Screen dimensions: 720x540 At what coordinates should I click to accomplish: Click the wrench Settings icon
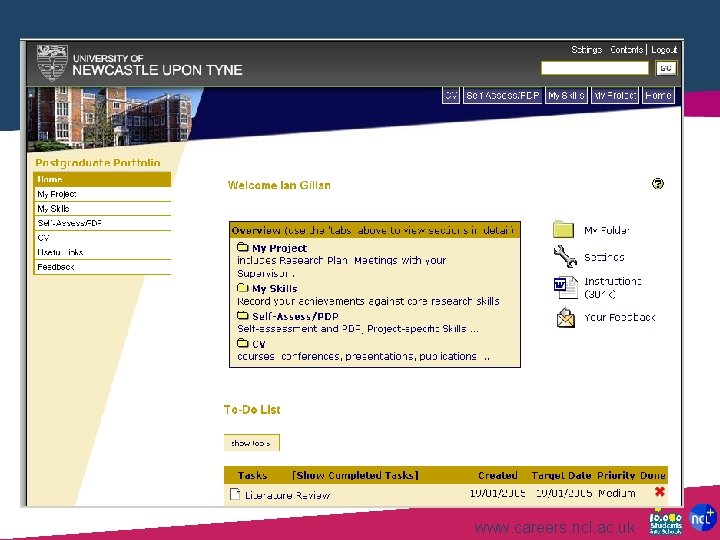(565, 256)
